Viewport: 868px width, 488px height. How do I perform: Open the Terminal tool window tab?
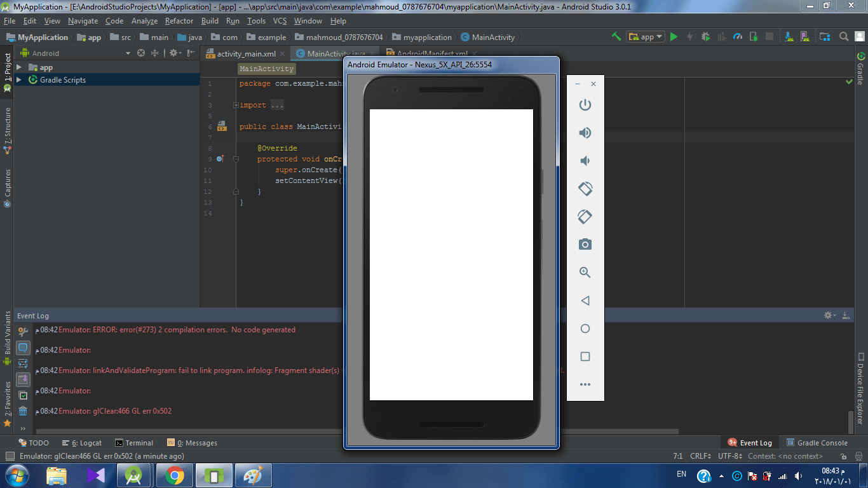(134, 443)
